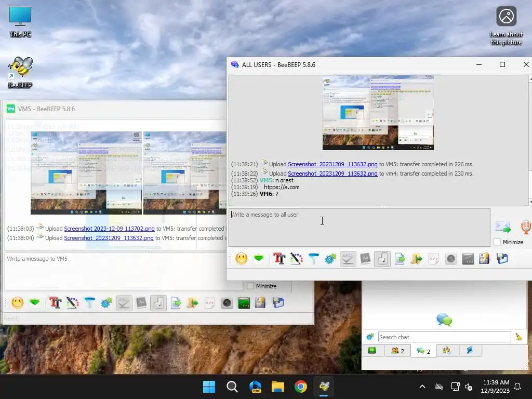Check Minimize checkbox in ALL USERS window
This screenshot has height=399, width=532.
497,242
